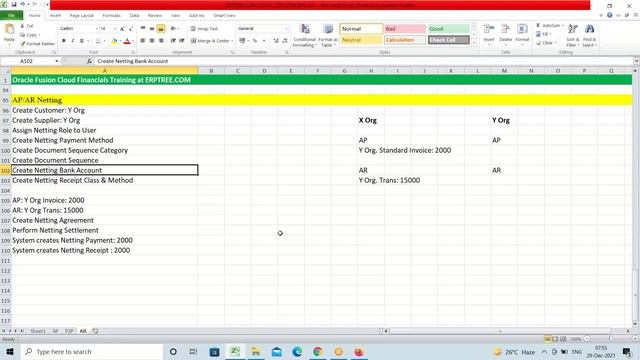Select the Sheet1 worksheet tab
Image resolution: width=640 pixels, height=360 pixels.
coord(38,331)
